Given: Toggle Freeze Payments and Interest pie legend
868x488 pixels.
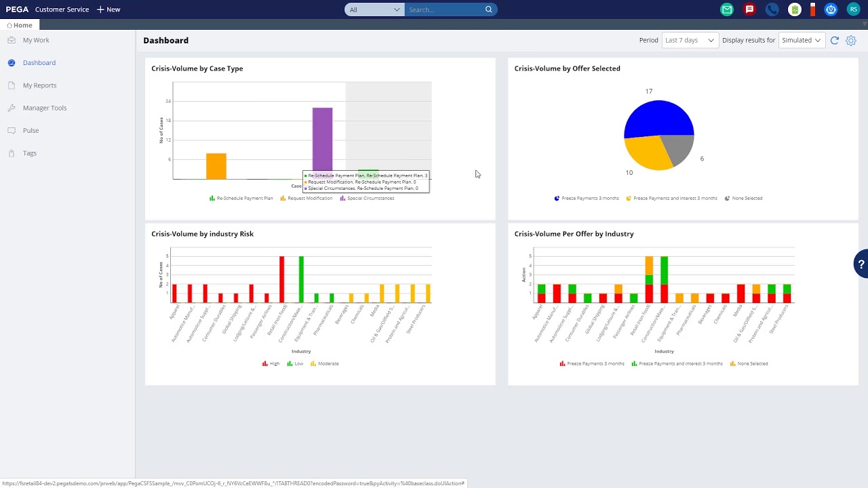Looking at the screenshot, I should click(671, 198).
